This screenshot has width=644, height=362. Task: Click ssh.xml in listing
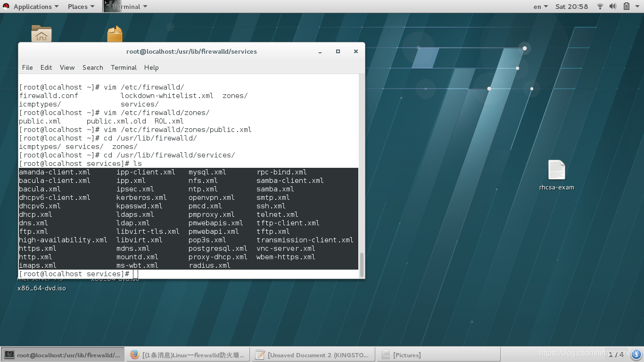pos(271,206)
